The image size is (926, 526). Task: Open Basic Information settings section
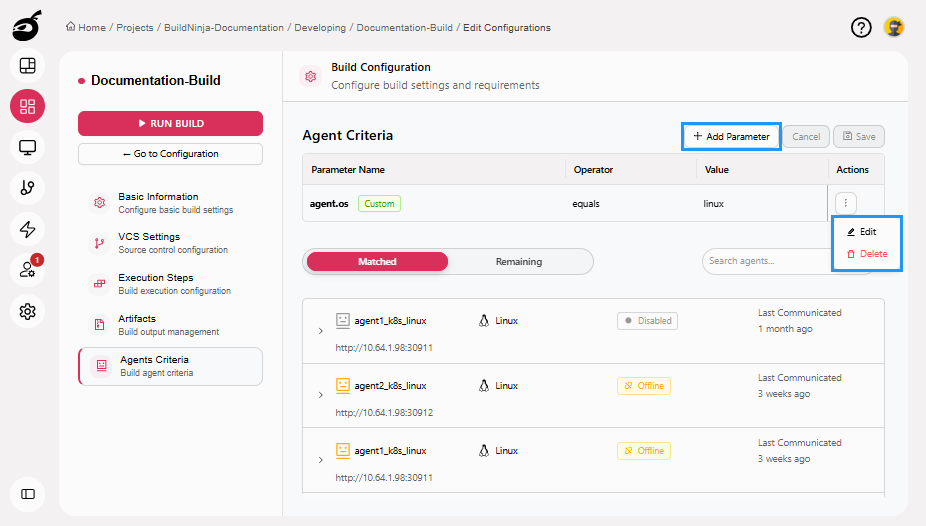pyautogui.click(x=170, y=202)
